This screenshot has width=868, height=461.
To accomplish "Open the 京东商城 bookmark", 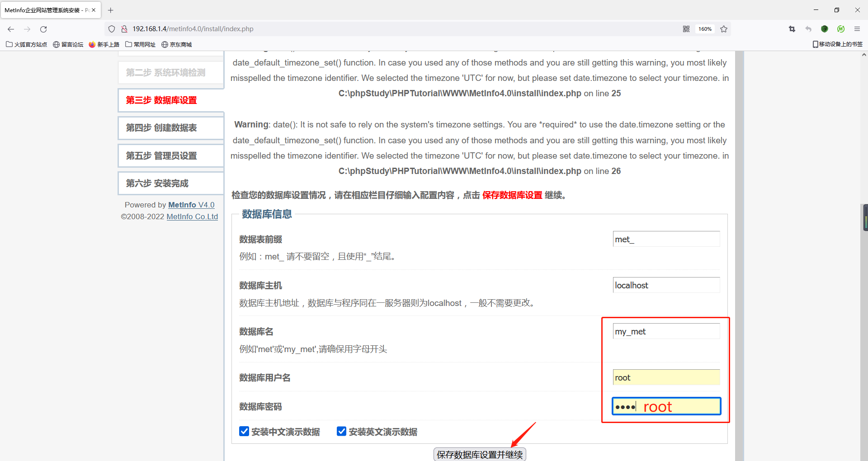I will pyautogui.click(x=177, y=44).
